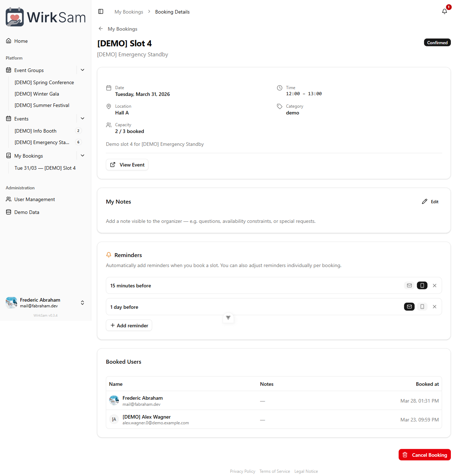Click Mar 28, 01:31 PM booking time
This screenshot has height=476, width=453.
(x=419, y=401)
